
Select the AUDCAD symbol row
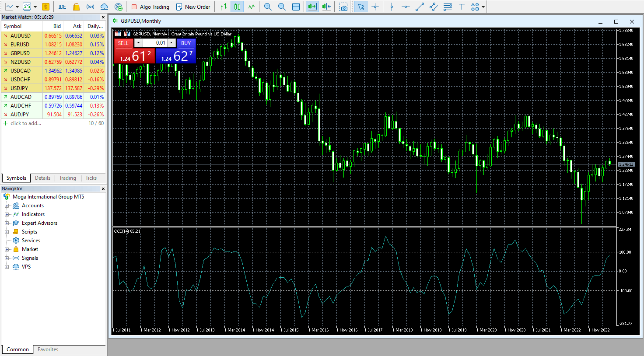pyautogui.click(x=53, y=97)
